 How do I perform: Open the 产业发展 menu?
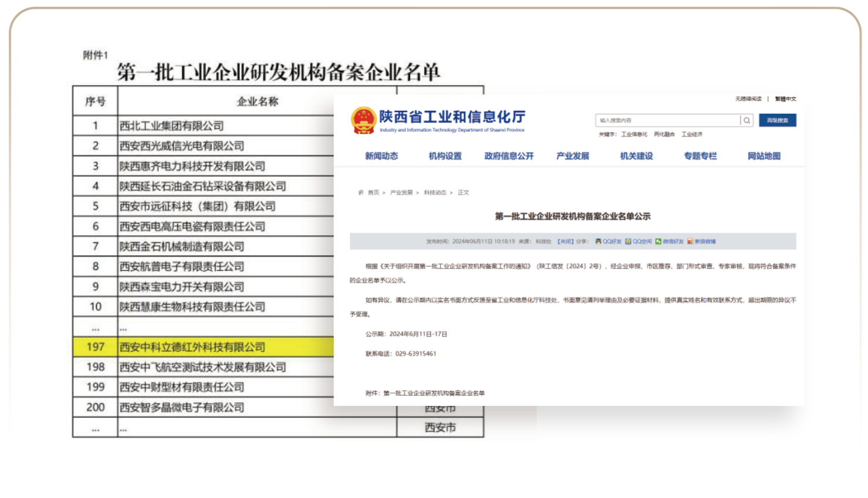(x=572, y=156)
